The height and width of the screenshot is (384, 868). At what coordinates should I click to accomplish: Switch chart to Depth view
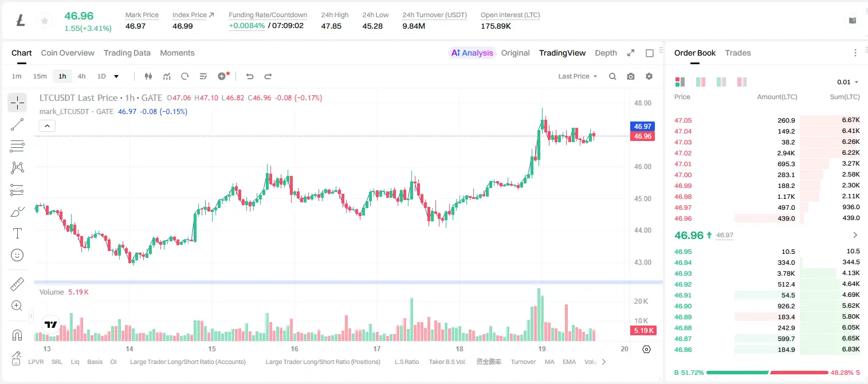606,53
